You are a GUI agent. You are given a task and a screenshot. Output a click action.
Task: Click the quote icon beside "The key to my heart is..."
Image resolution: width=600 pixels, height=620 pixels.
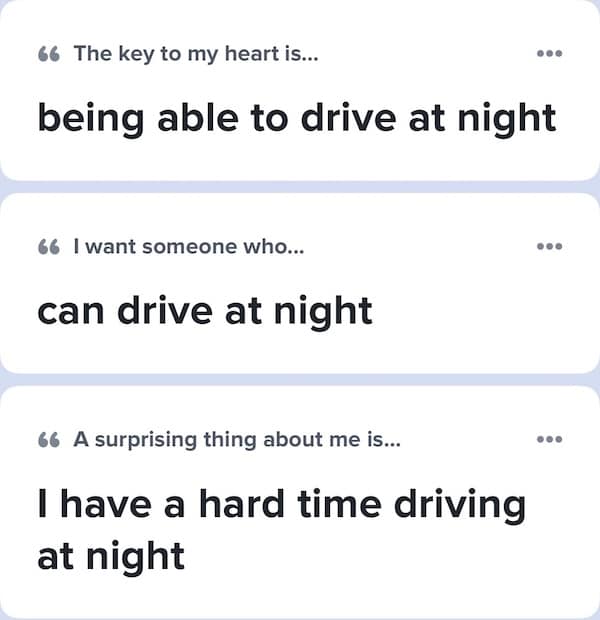click(49, 54)
